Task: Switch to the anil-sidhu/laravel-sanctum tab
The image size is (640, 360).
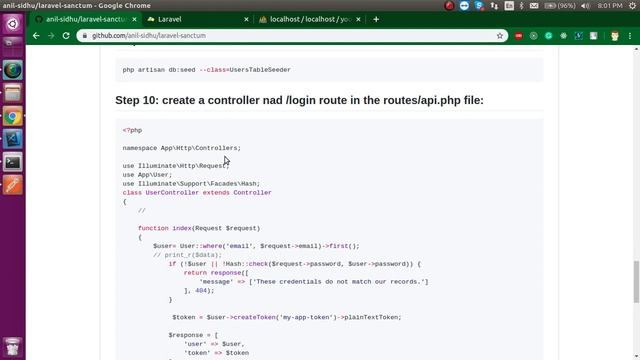Action: coord(85,19)
